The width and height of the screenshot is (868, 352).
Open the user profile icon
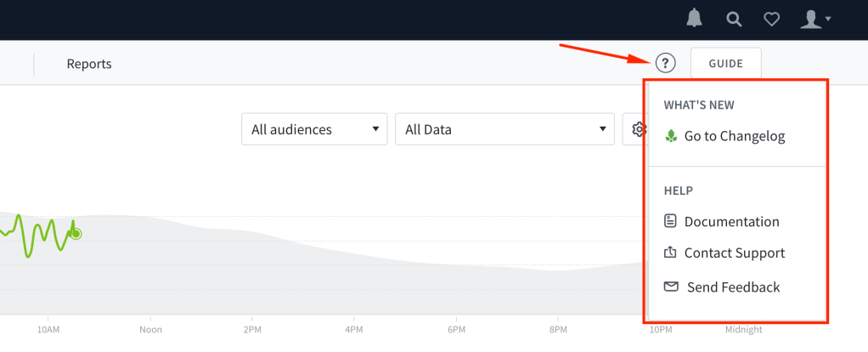812,20
